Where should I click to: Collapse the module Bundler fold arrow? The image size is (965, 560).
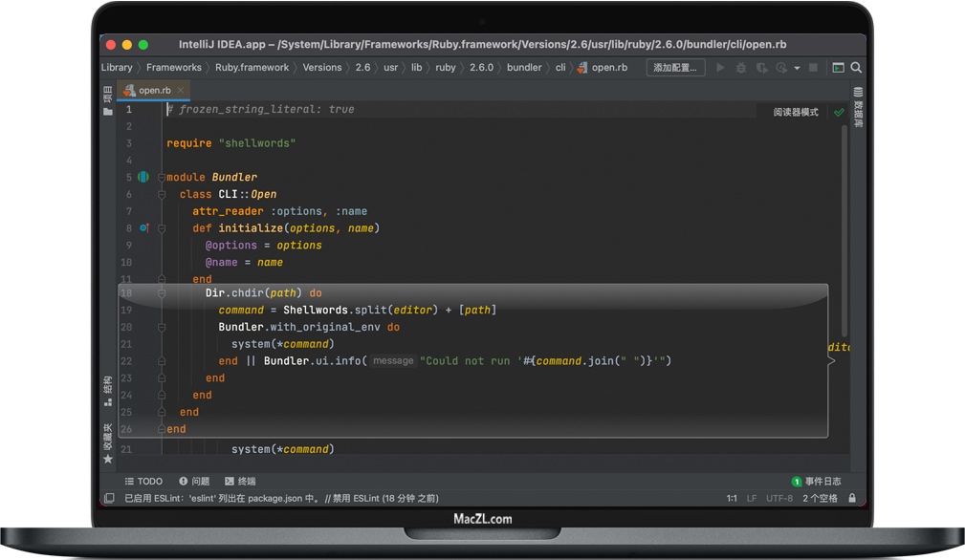[x=162, y=177]
